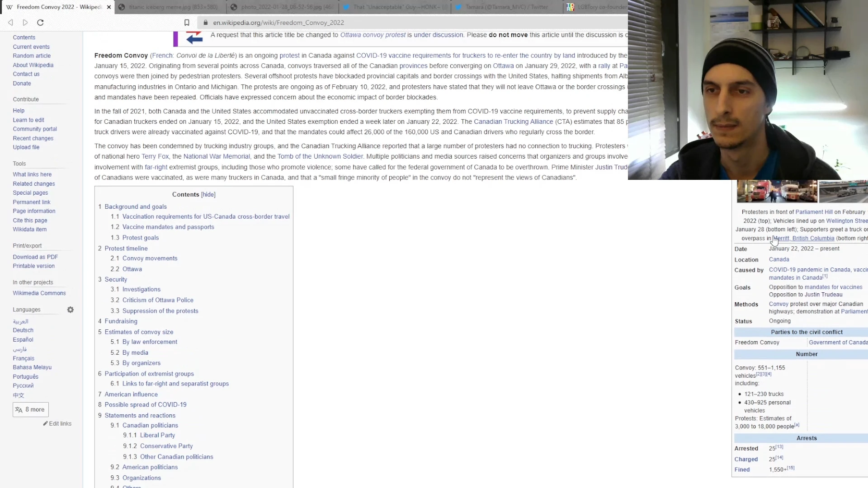Open Canadian Trucking Alliance link
Screen dimensions: 868x488
click(x=514, y=122)
